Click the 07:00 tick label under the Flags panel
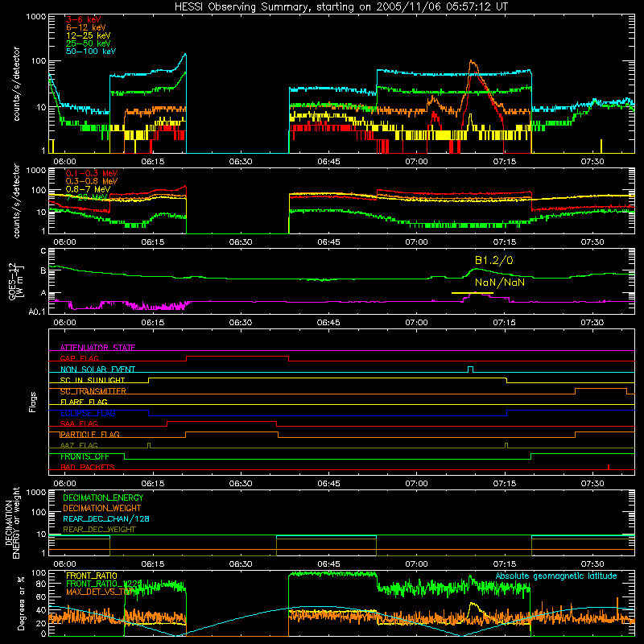The height and width of the screenshot is (644, 644). pyautogui.click(x=416, y=484)
